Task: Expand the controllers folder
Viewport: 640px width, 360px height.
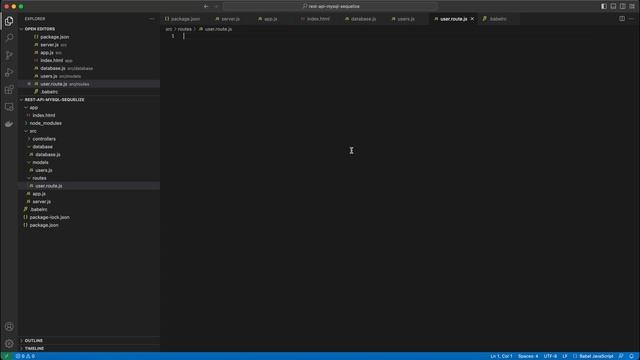Action: [x=44, y=139]
